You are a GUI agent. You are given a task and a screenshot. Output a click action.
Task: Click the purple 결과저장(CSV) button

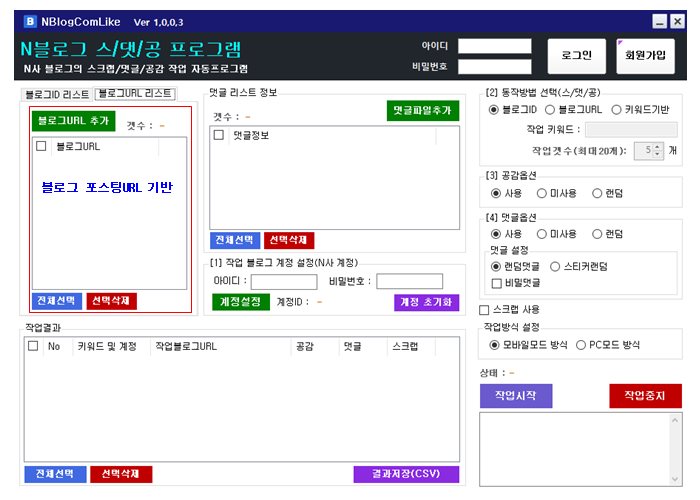[406, 474]
